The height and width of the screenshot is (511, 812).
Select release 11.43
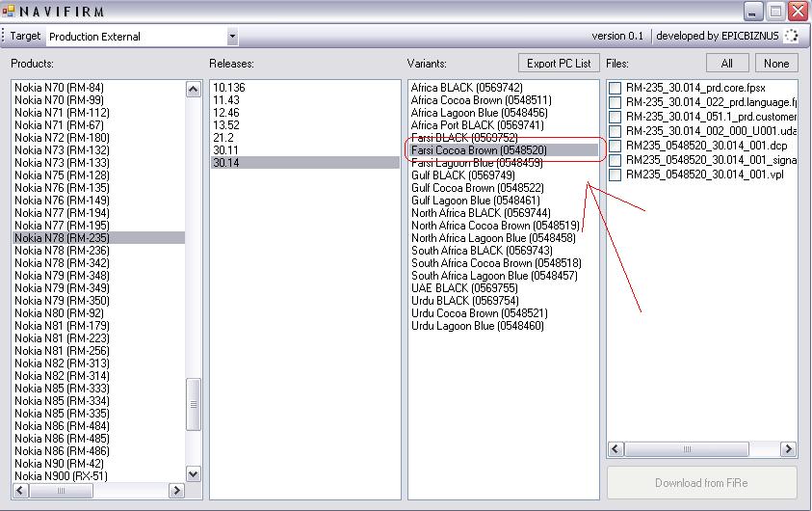coord(305,100)
